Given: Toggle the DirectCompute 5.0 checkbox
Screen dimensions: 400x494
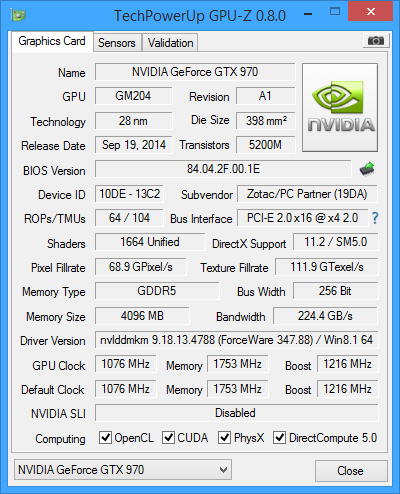Looking at the screenshot, I should point(279,437).
